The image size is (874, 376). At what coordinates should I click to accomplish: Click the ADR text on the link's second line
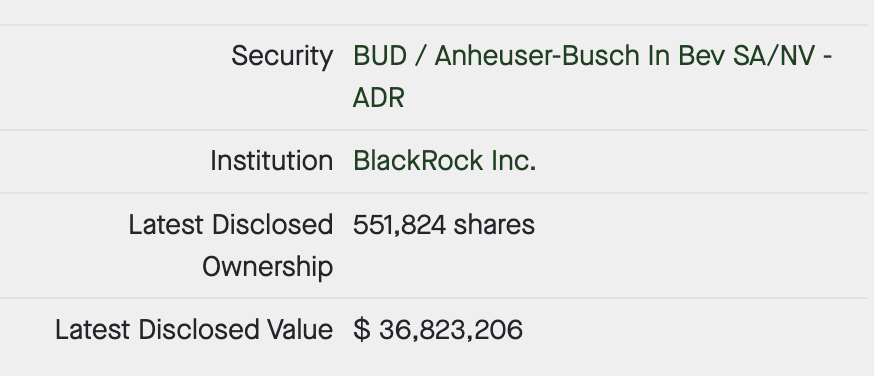[x=378, y=98]
